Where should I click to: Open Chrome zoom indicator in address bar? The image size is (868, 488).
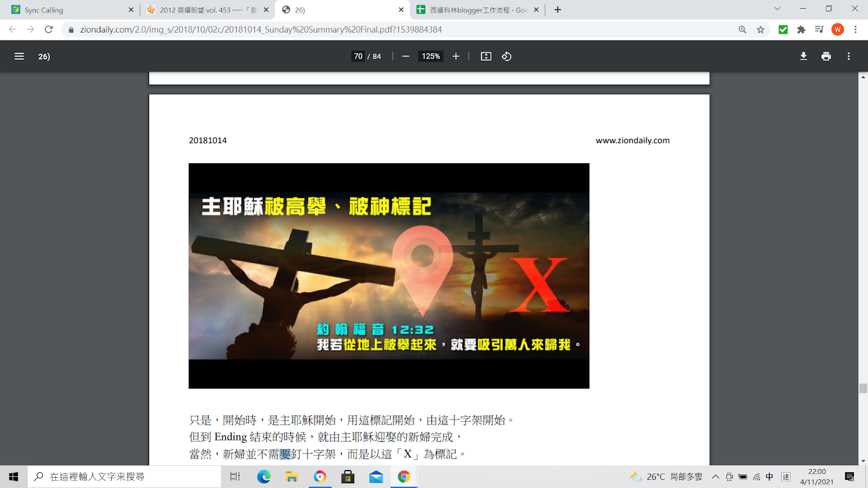(742, 30)
